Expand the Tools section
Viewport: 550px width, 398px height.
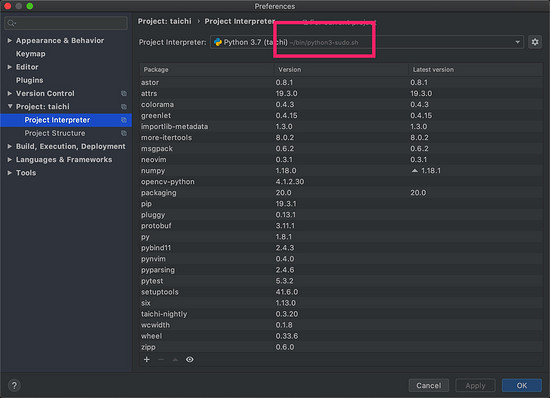point(9,173)
